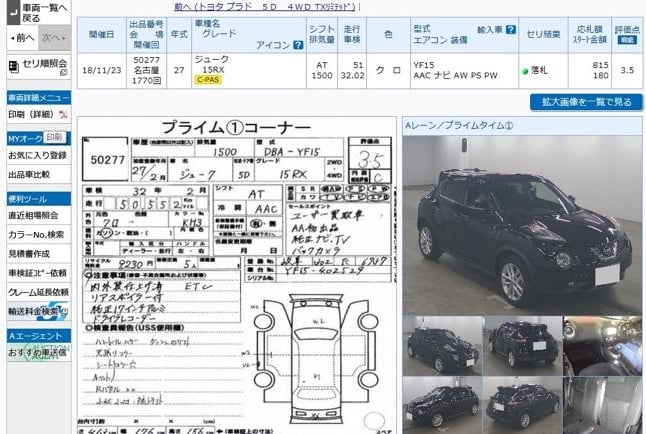
Task: Open 輸送料金検索 shipping fee search
Action: (x=39, y=311)
